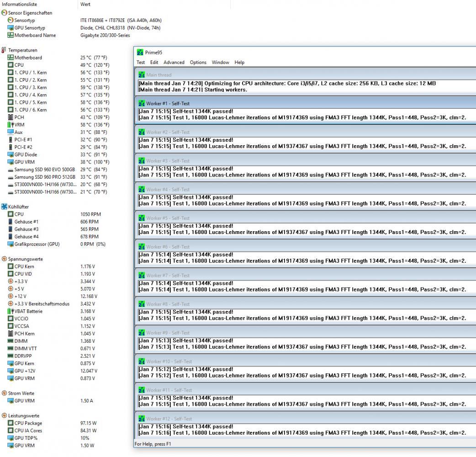Click the GPU Diode monitor icon
476x457 pixels.
[x=11, y=154]
